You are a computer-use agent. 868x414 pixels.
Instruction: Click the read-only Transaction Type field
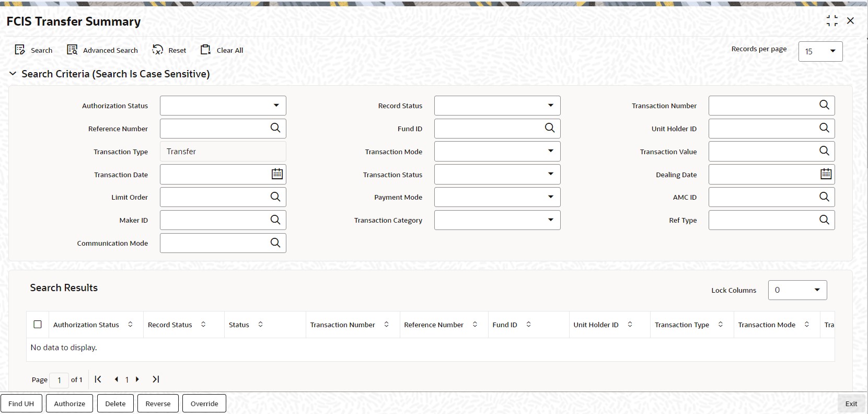223,152
